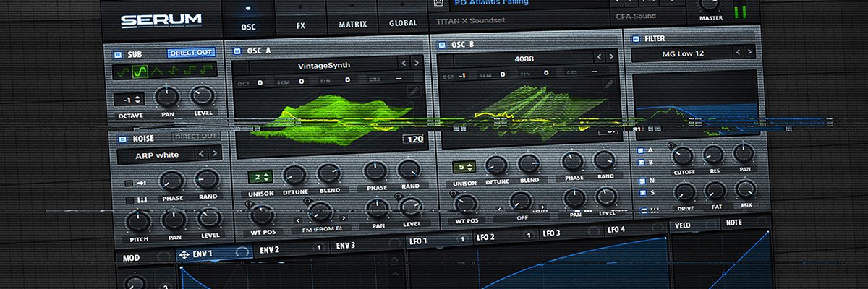Click the OSC A Level knob

pos(412,207)
